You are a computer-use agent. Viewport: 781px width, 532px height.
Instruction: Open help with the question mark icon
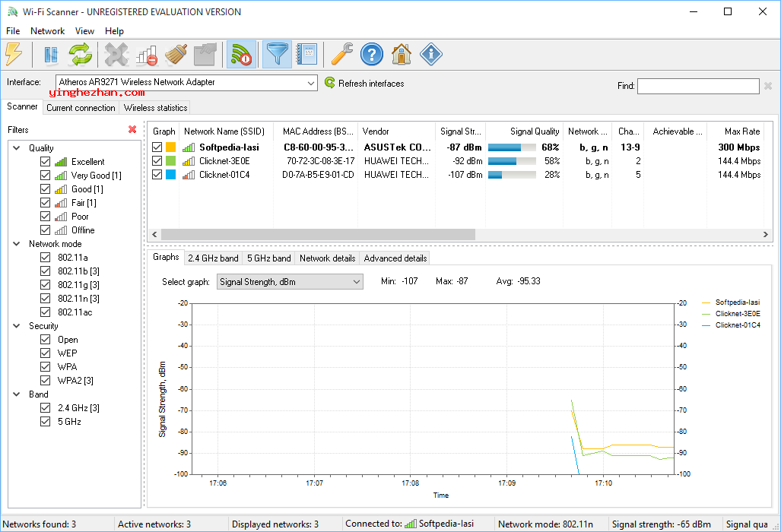point(372,54)
